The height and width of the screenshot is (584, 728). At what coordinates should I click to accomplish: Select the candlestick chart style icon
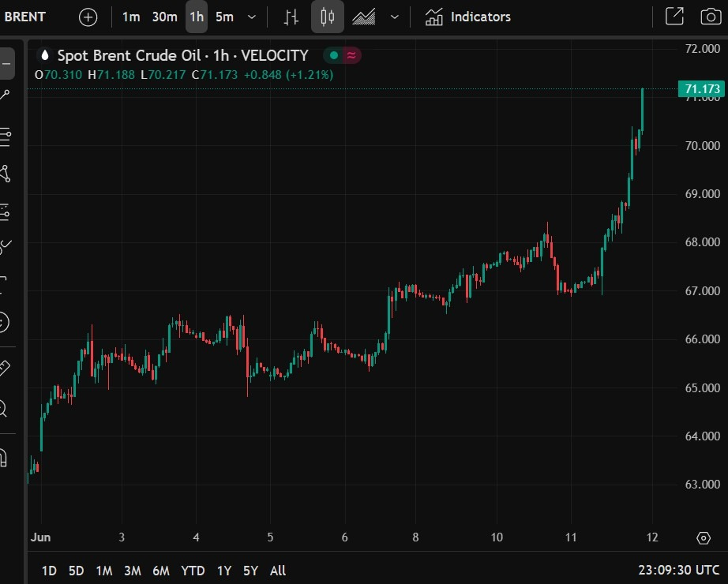coord(328,17)
